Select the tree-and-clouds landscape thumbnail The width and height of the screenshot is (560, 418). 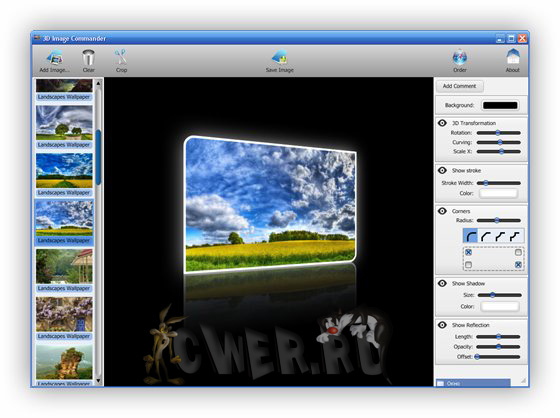(x=64, y=123)
